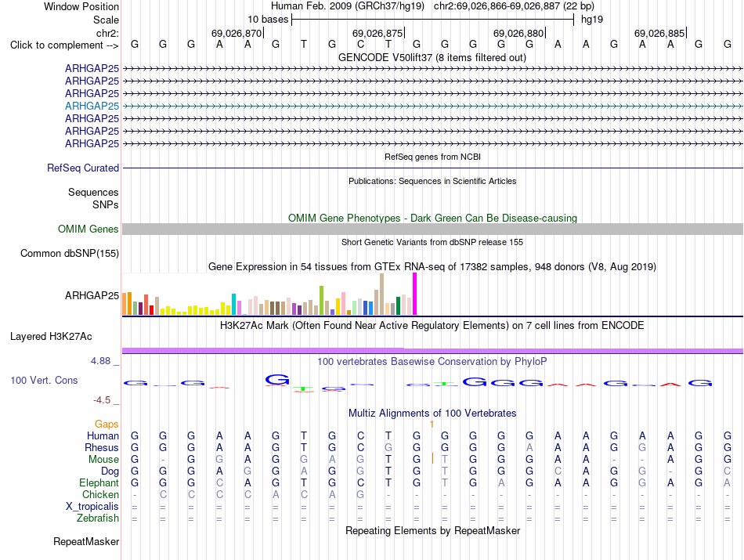Screen dimensions: 744x560
Task: Click the GENCODE V50lift37 track title
Action: tap(432, 58)
